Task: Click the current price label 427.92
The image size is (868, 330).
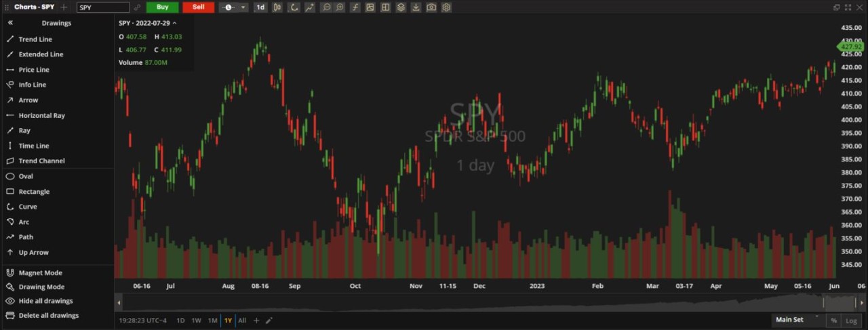Action: coord(852,47)
